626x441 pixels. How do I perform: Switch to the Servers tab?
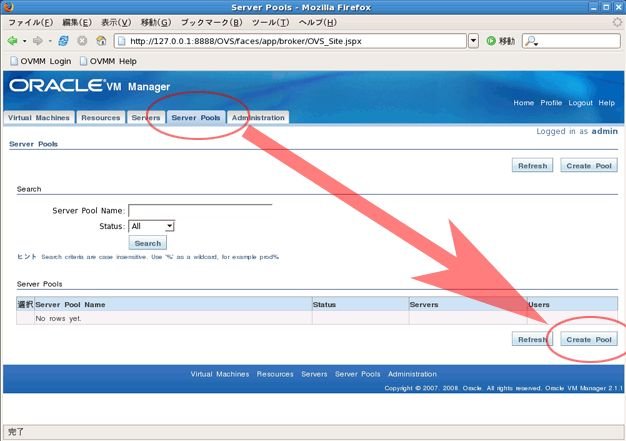coord(146,118)
